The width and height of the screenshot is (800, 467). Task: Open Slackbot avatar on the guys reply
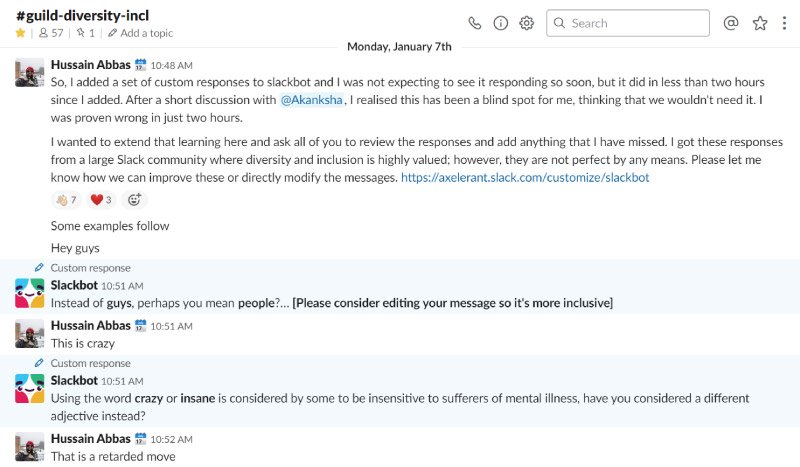coord(30,293)
